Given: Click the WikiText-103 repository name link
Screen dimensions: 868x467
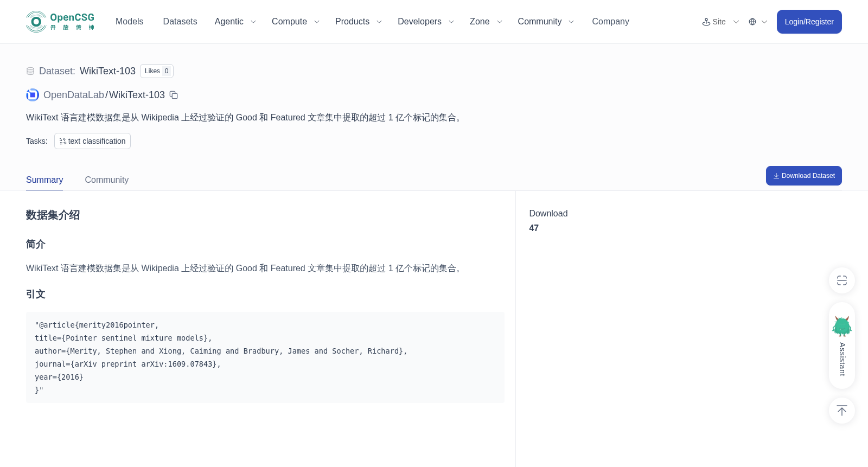Looking at the screenshot, I should point(137,95).
